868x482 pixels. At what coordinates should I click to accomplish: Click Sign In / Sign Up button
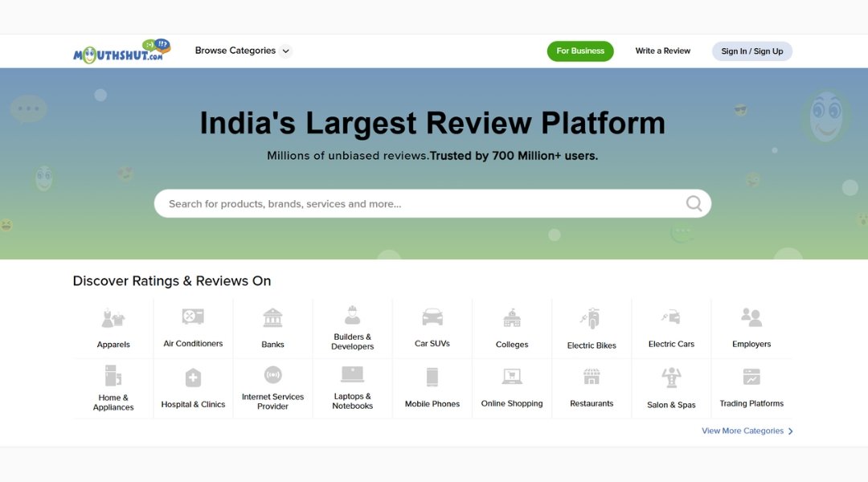pyautogui.click(x=751, y=51)
